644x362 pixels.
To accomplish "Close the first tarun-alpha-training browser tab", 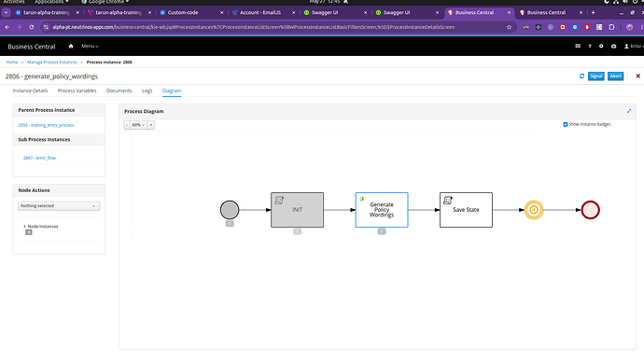I will [x=77, y=12].
